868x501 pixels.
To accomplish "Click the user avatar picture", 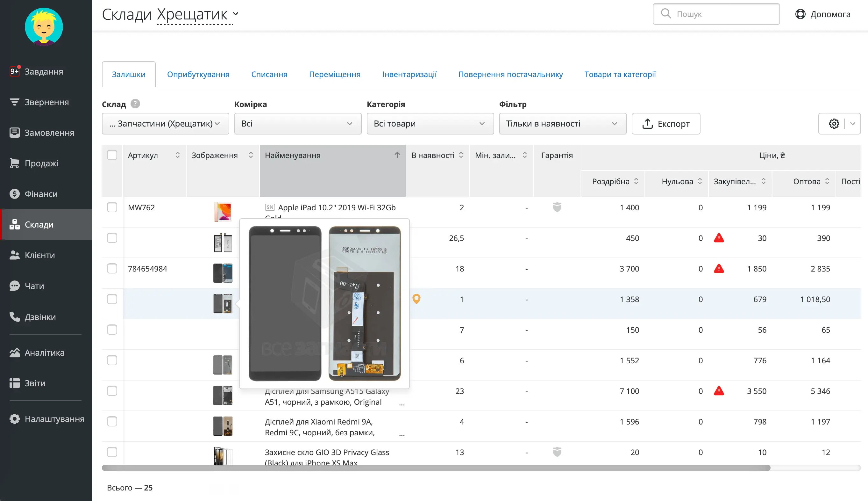I will coord(44,27).
